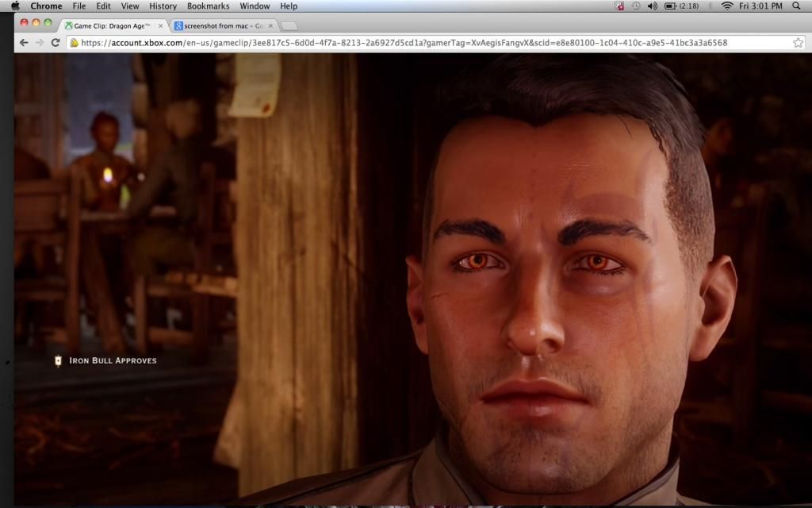Open the Time Machine menu bar icon
This screenshot has width=812, height=508.
pos(636,6)
